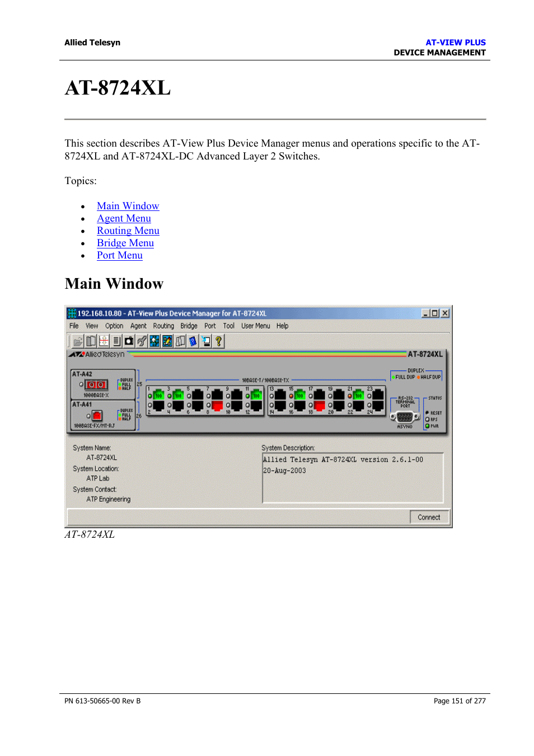Follow the Agent Menu topic link
The width and height of the screenshot is (534, 756).
coord(124,218)
